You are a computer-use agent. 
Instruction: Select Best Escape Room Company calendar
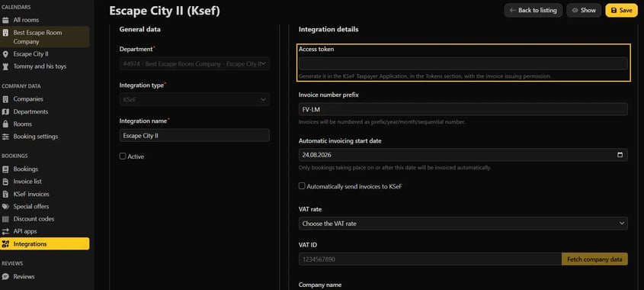pyautogui.click(x=45, y=37)
